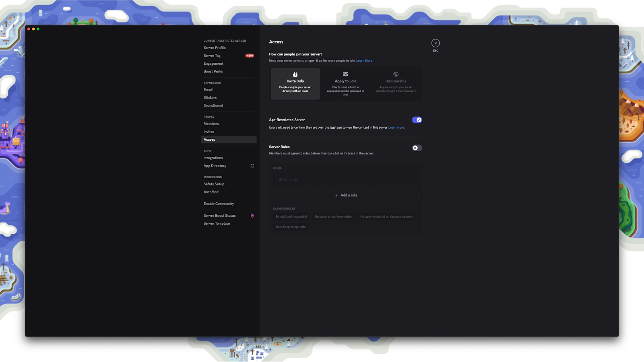Image resolution: width=644 pixels, height=362 pixels.
Task: Open Safety Setup in the sidebar
Action: pyautogui.click(x=213, y=184)
